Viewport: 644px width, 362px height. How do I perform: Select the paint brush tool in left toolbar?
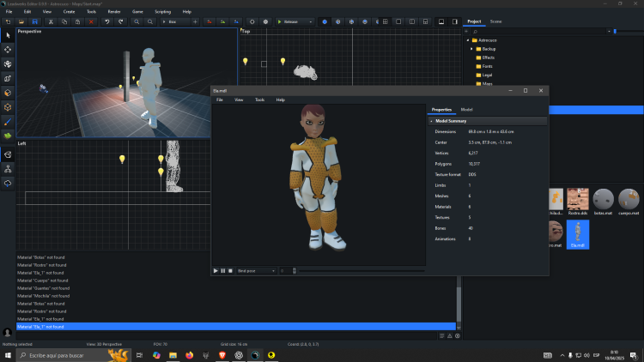tap(8, 121)
